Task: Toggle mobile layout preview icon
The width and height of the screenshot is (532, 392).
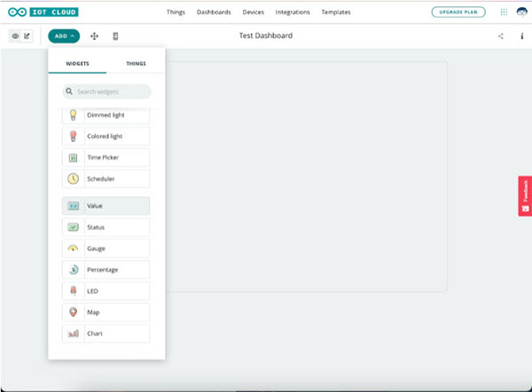Action: coord(115,36)
